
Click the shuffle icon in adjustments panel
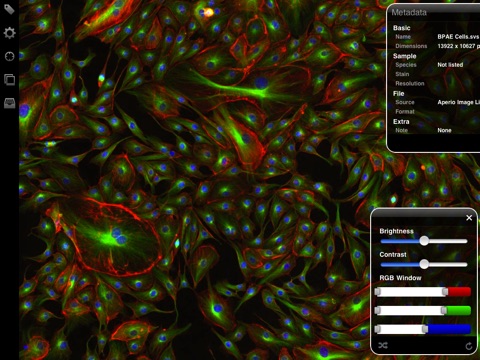pos(383,345)
